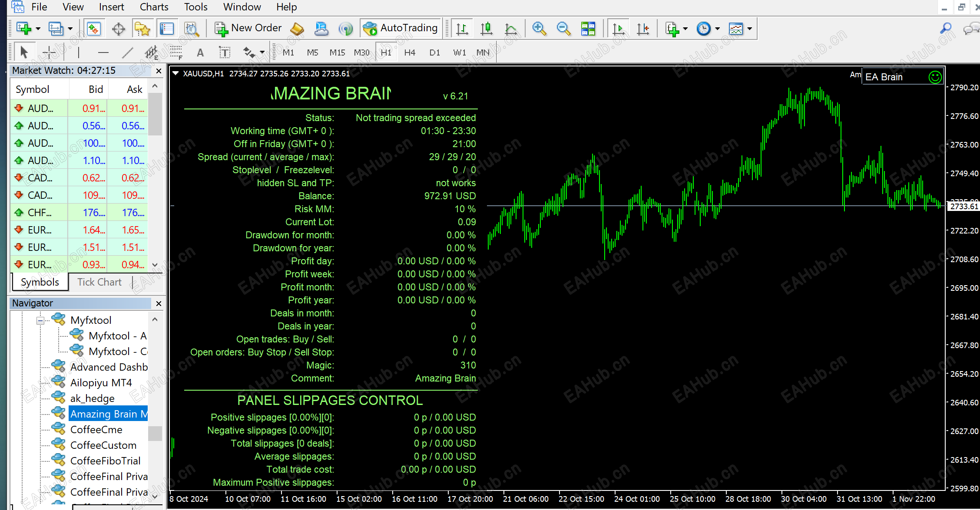Zoom out of the chart
This screenshot has height=510, width=980.
[x=563, y=29]
